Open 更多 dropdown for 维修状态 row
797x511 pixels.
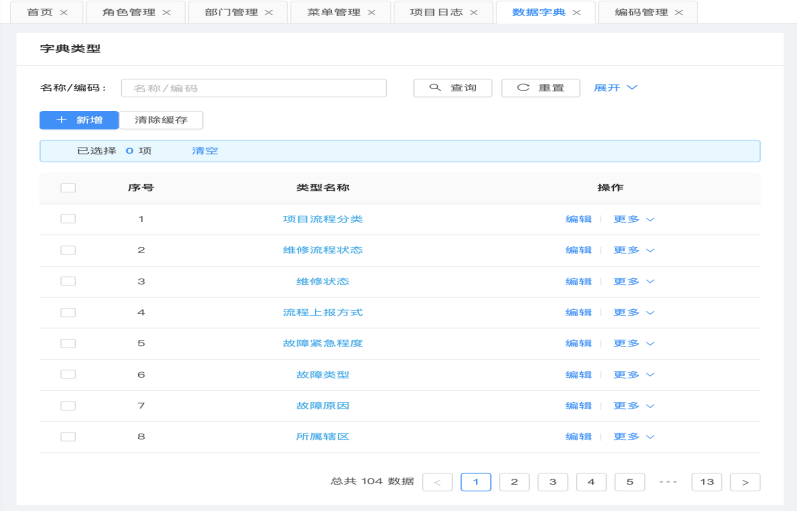click(633, 281)
